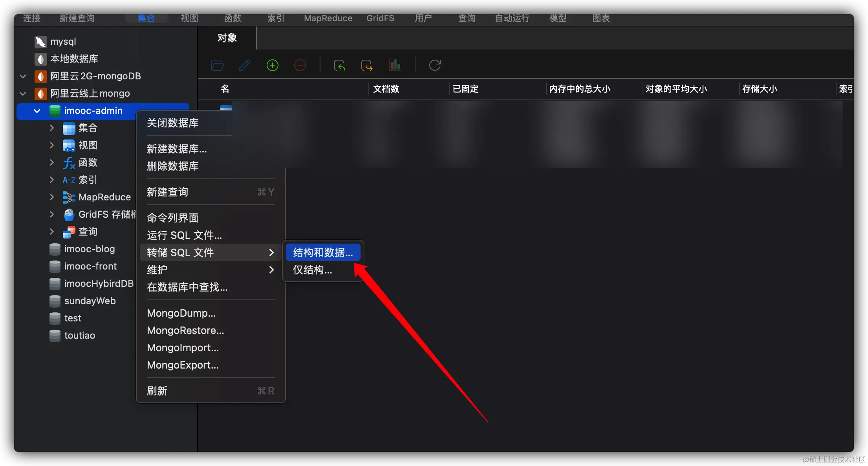
Task: Sort by 文档数 column header
Action: click(386, 89)
